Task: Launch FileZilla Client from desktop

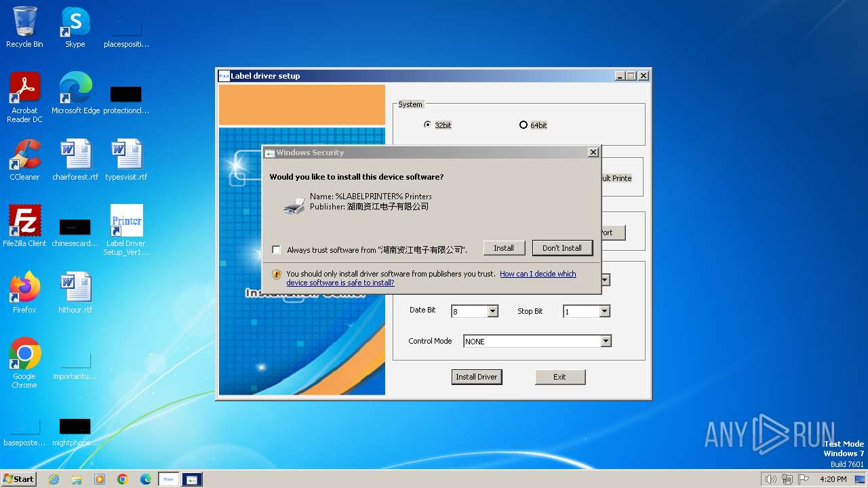Action: [24, 226]
